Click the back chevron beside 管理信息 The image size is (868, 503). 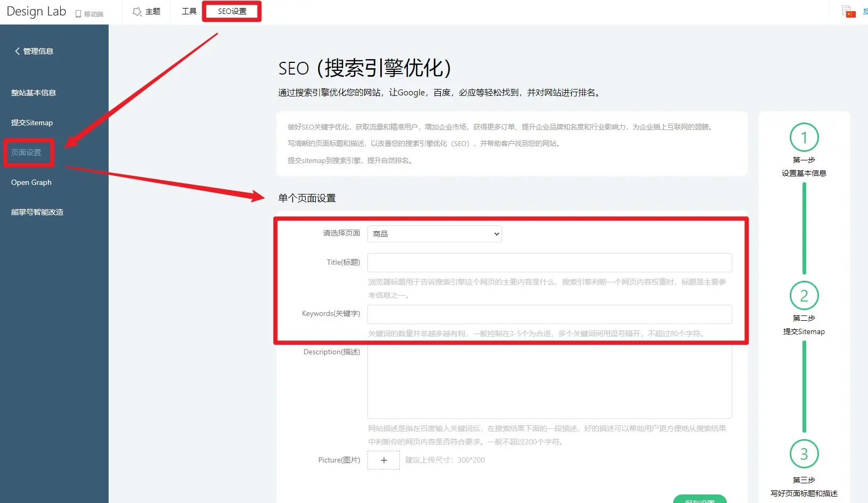[x=17, y=51]
